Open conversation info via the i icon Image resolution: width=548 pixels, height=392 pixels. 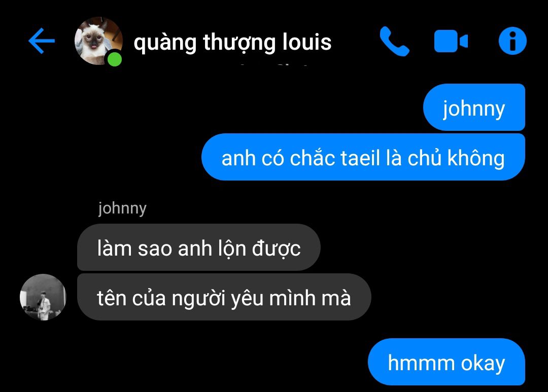(512, 41)
